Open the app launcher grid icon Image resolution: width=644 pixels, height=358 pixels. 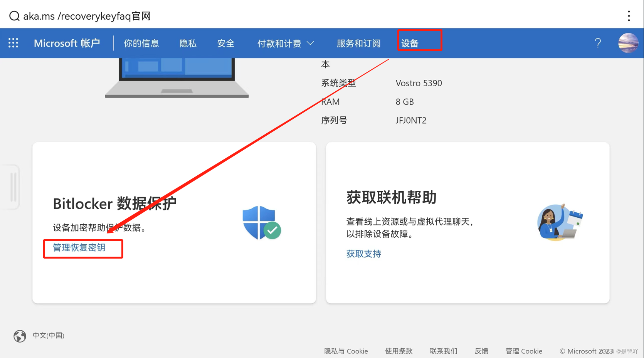[x=13, y=43]
